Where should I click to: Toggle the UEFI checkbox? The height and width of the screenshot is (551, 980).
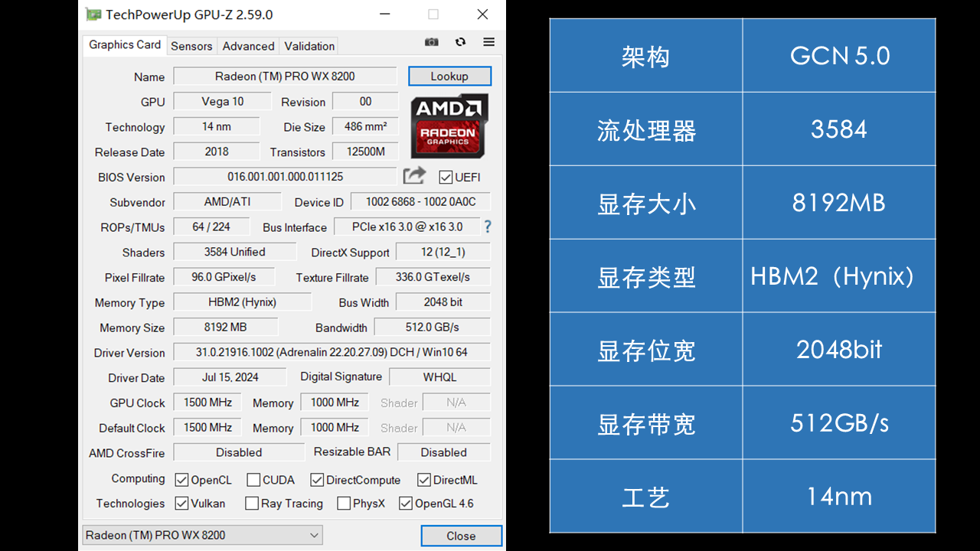point(446,177)
